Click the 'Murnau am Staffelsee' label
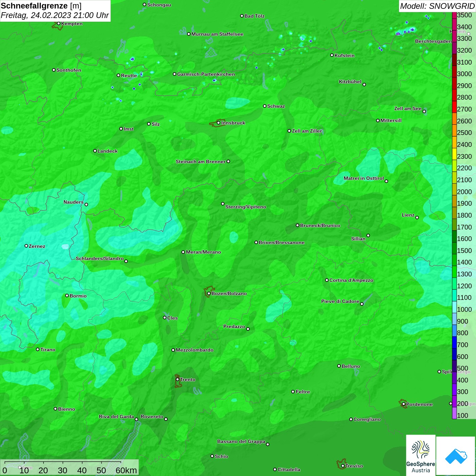 pyautogui.click(x=217, y=34)
